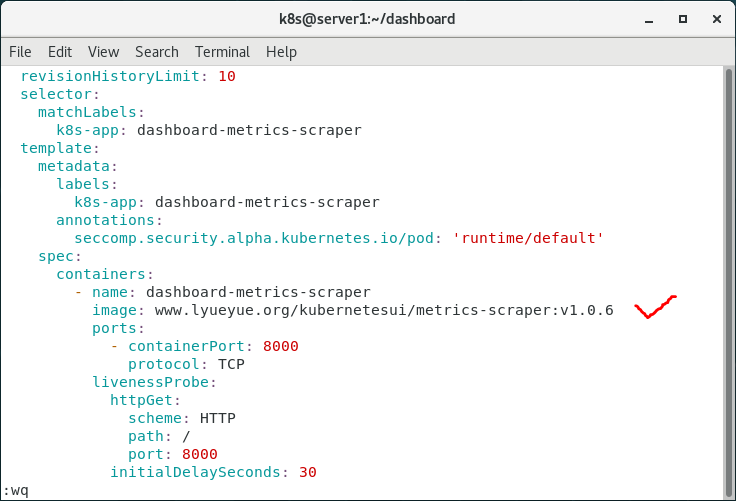Open the Edit menu
Screen dimensions: 736x501
click(x=60, y=52)
